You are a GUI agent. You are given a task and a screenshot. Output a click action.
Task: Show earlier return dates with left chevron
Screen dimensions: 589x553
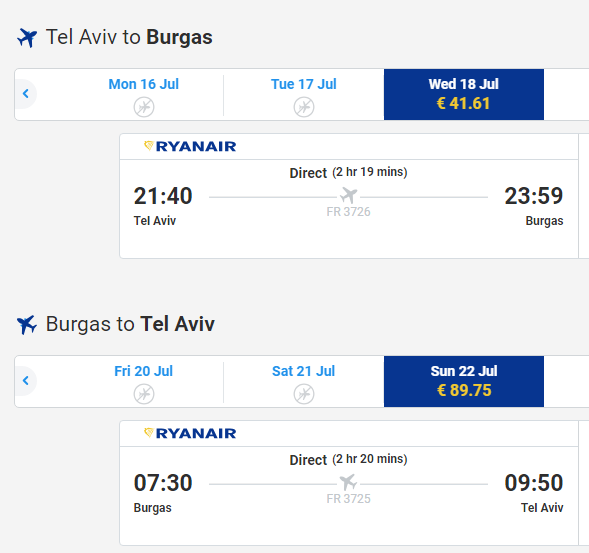[26, 381]
